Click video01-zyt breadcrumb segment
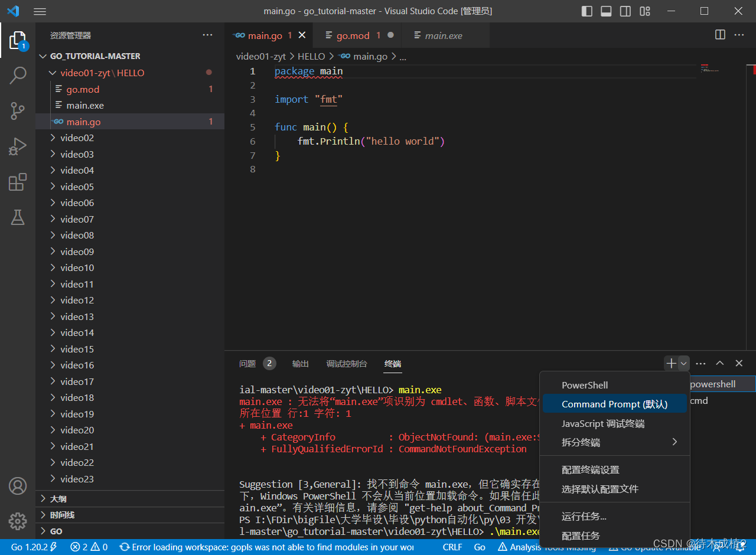756x555 pixels. [261, 57]
